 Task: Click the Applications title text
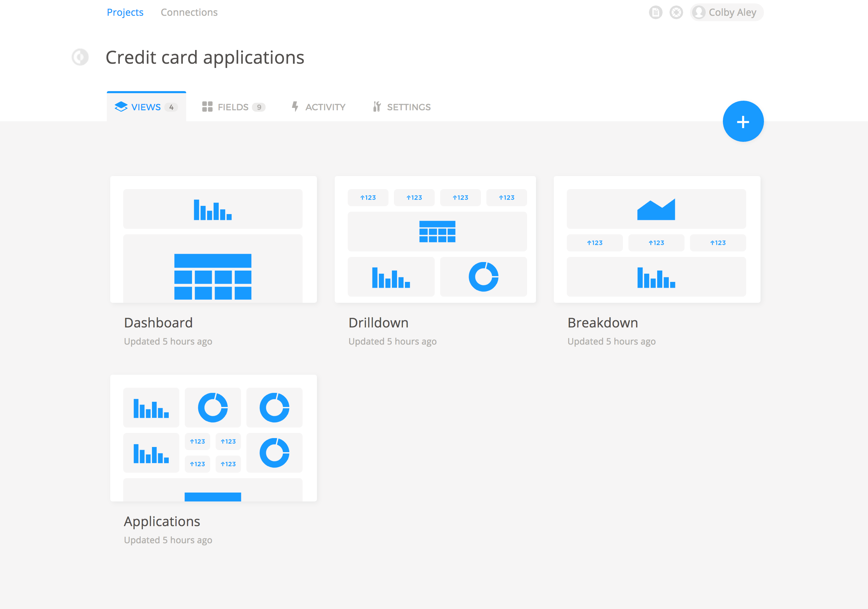pyautogui.click(x=162, y=521)
